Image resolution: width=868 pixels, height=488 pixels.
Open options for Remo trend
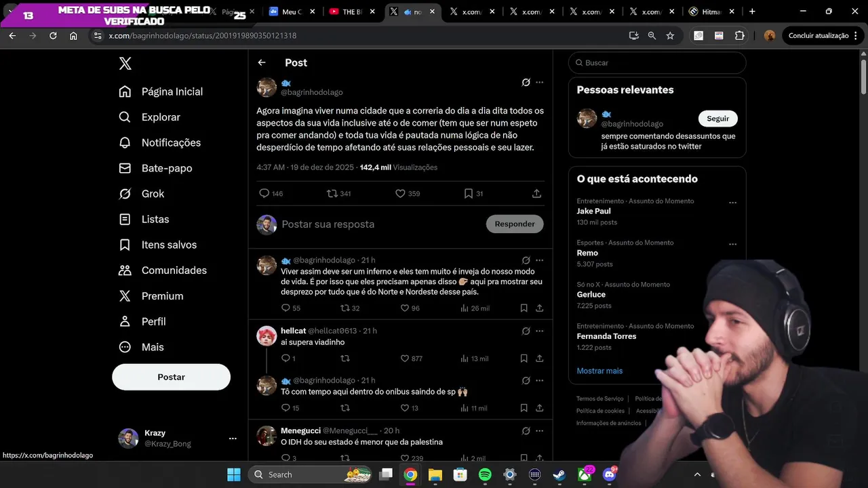732,244
